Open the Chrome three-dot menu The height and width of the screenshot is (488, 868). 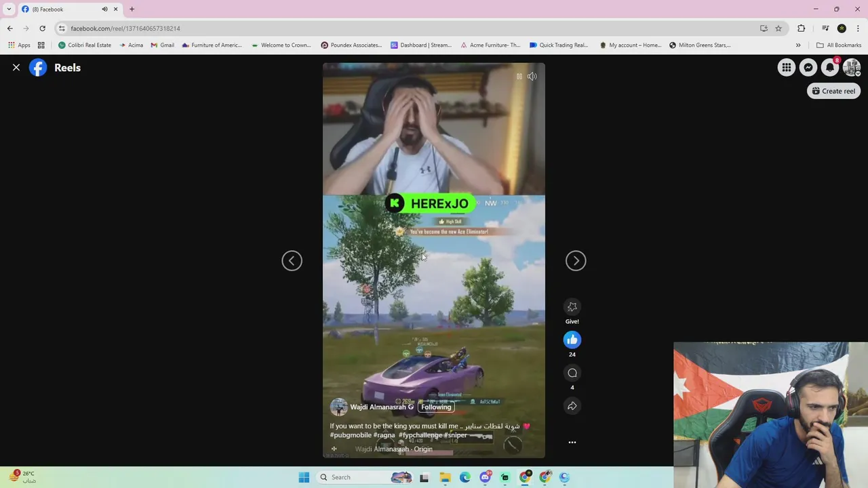(x=859, y=28)
